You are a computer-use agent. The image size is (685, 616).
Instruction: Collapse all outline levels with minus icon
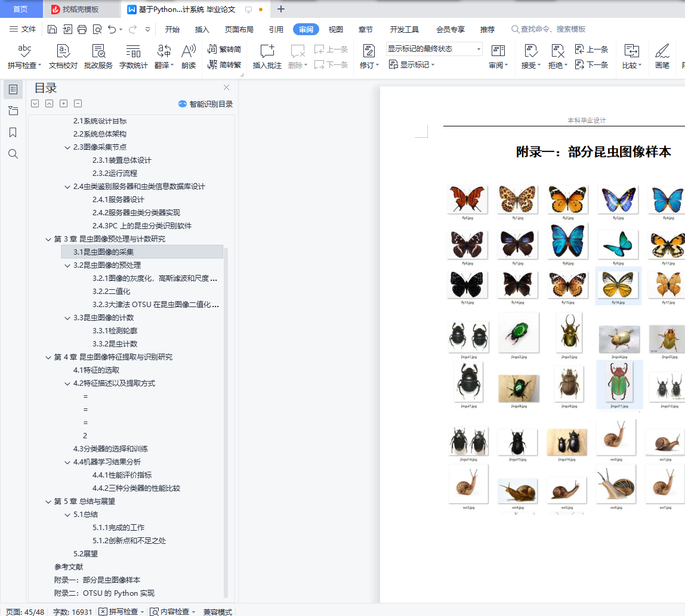tap(78, 104)
